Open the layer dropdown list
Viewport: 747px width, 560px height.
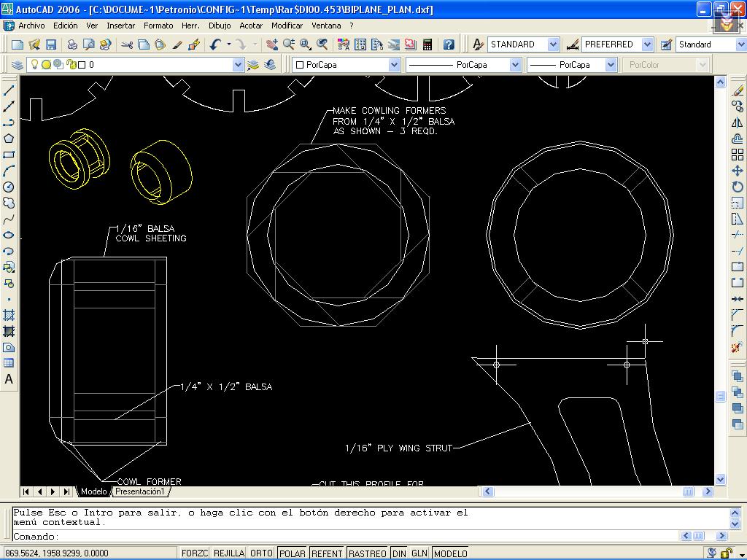(x=238, y=65)
